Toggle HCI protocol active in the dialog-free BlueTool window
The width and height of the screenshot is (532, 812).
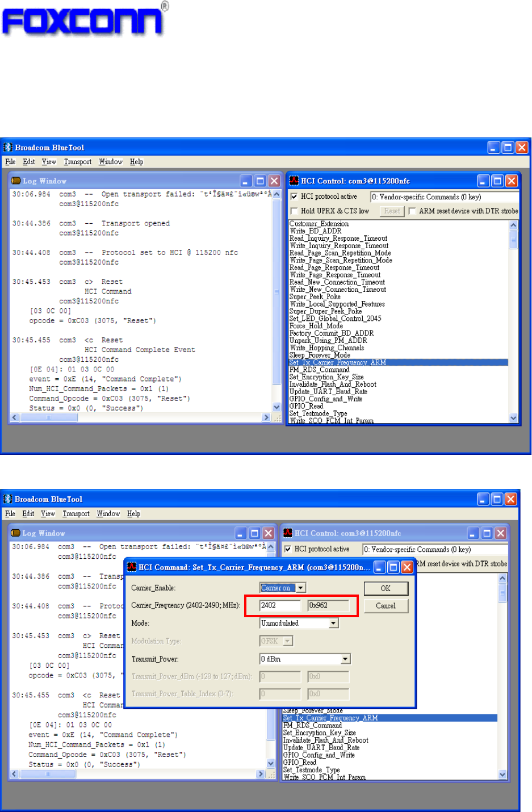click(294, 196)
